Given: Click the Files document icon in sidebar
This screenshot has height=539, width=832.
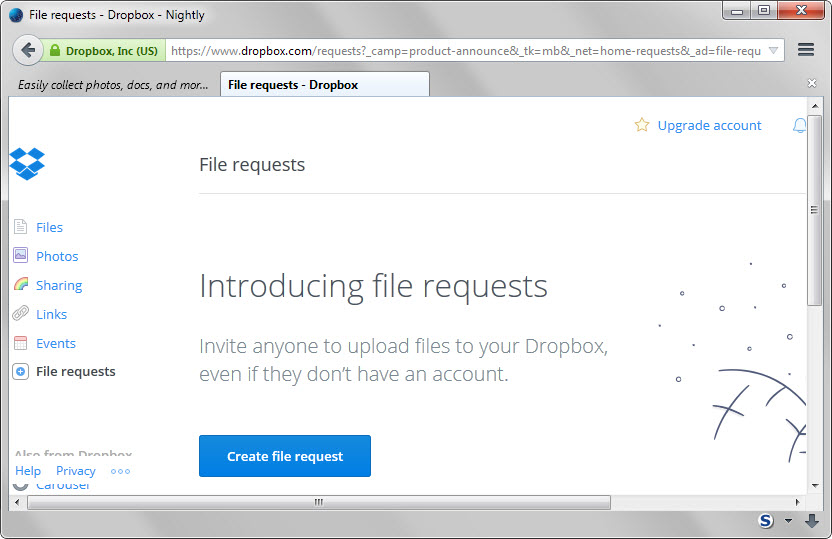Looking at the screenshot, I should coord(20,227).
